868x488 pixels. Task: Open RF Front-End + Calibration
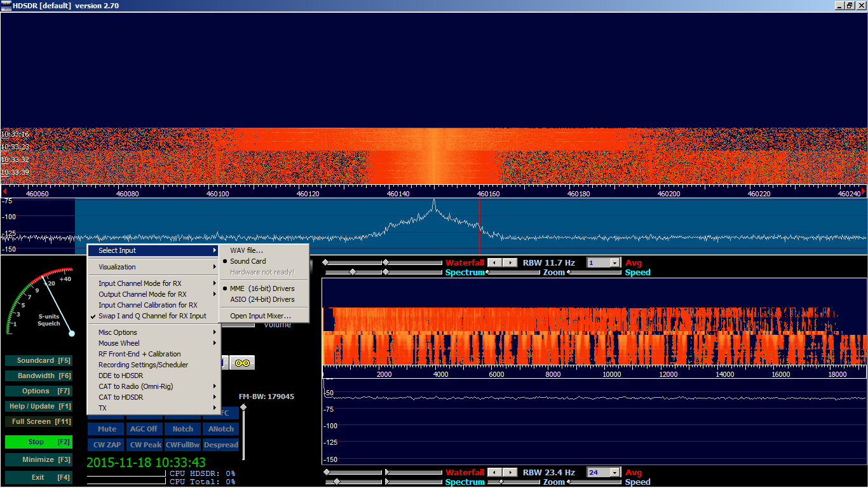(x=153, y=354)
